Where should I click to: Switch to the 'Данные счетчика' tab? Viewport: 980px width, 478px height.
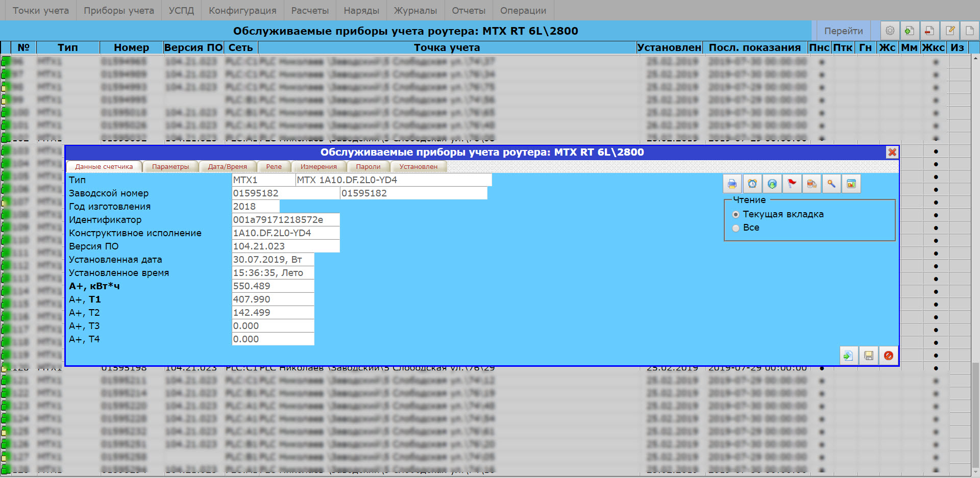(104, 167)
